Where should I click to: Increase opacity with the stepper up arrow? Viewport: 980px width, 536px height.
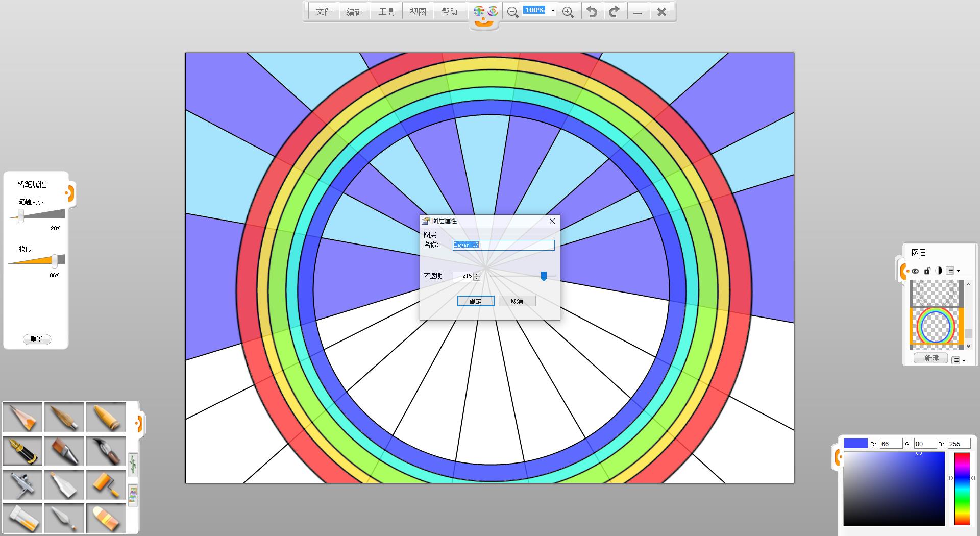point(477,274)
